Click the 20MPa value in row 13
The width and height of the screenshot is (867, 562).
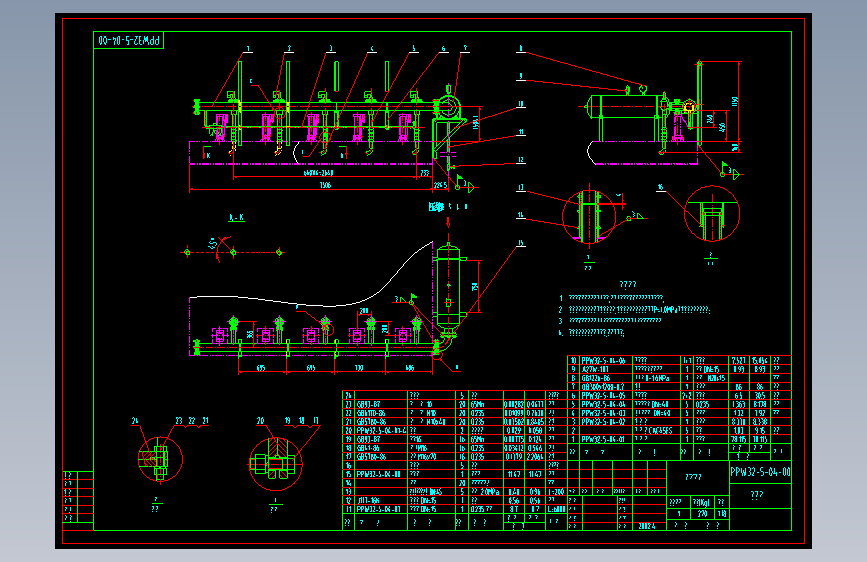489,492
